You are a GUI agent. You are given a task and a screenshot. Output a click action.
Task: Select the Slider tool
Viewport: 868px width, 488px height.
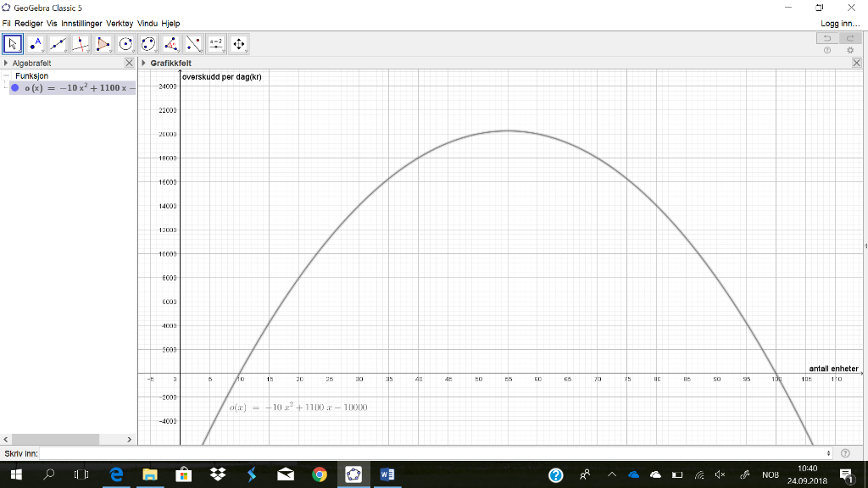tap(215, 43)
